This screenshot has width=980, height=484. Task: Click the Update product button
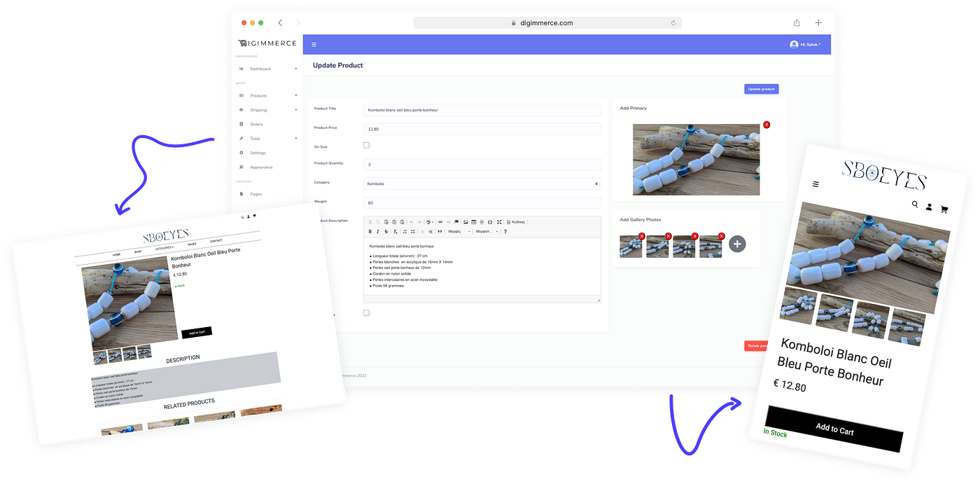[761, 89]
